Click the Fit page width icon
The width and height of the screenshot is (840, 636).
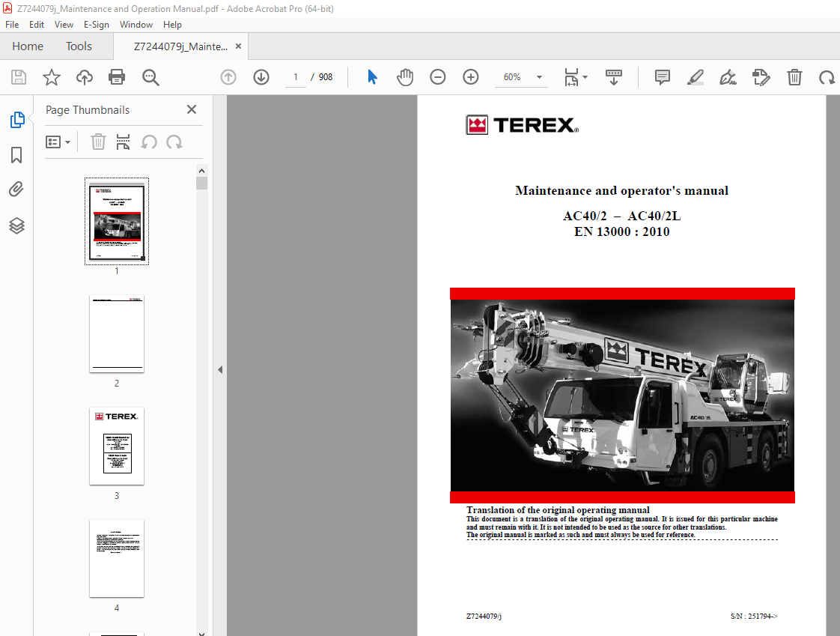click(x=571, y=77)
